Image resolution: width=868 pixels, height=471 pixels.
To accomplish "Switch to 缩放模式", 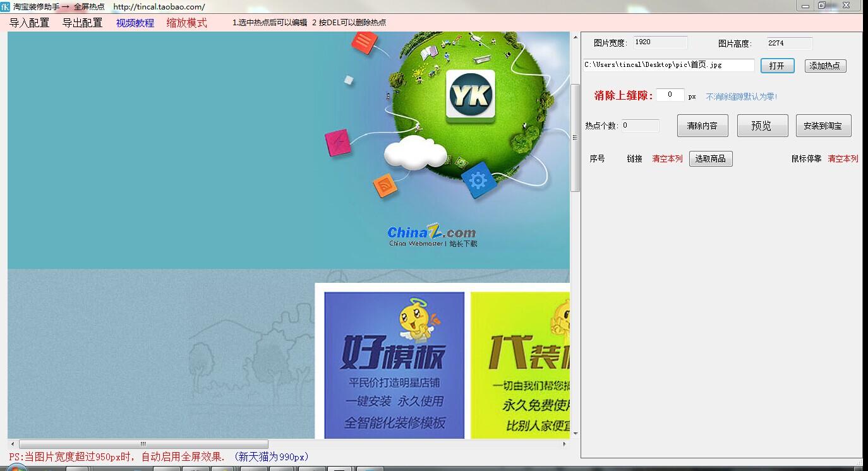I will [x=187, y=23].
